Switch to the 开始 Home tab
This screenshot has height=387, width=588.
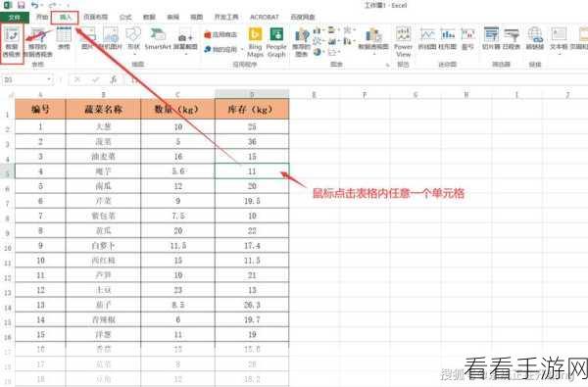tap(42, 17)
